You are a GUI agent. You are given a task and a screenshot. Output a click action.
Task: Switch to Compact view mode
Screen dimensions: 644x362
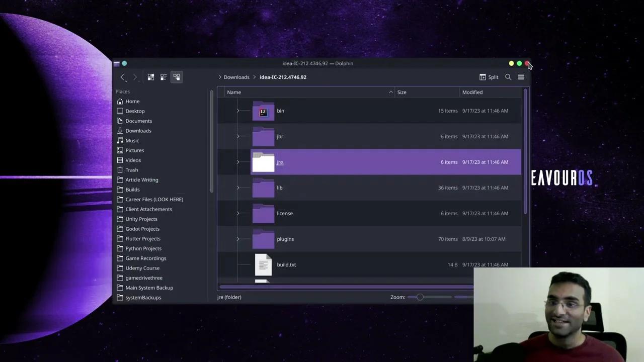164,77
